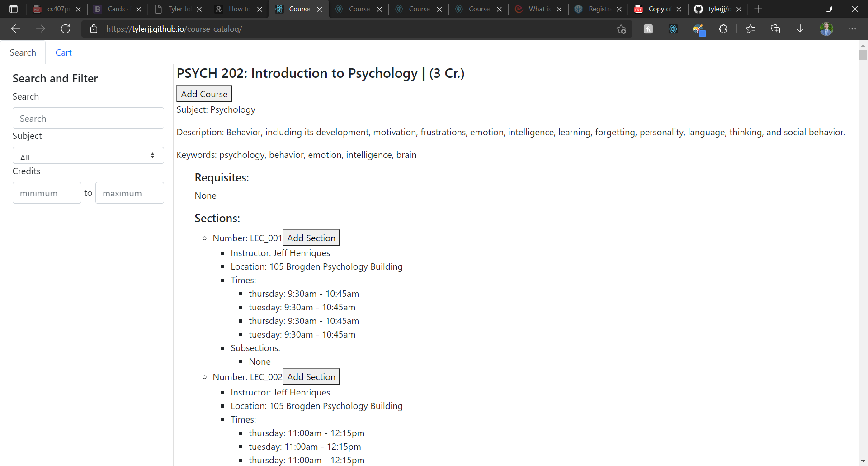
Task: Expand the Subject dropdown set to All
Action: (x=88, y=156)
